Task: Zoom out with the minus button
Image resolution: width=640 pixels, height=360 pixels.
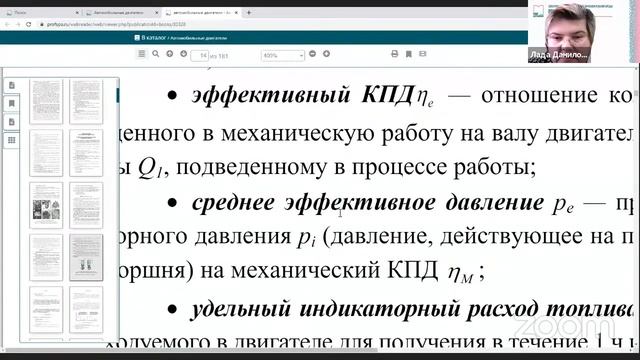Action: coord(313,54)
